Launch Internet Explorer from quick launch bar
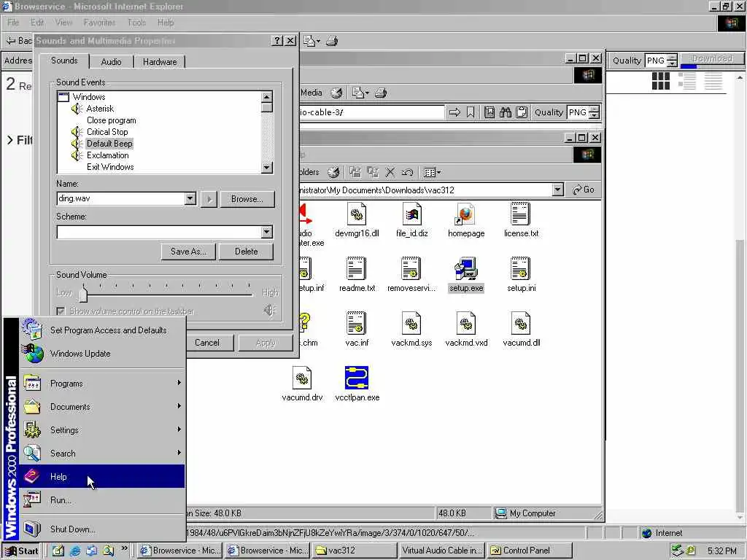747x560 pixels. click(75, 551)
